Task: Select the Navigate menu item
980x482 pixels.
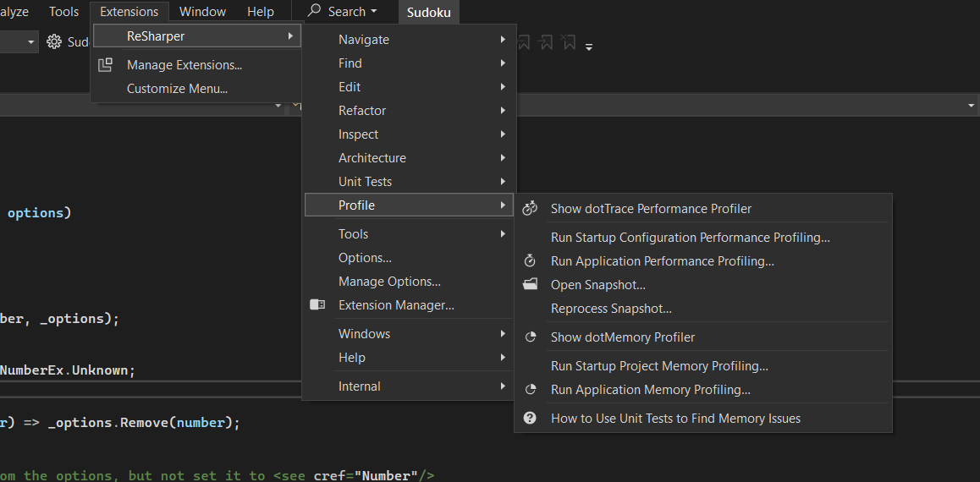Action: (410, 40)
